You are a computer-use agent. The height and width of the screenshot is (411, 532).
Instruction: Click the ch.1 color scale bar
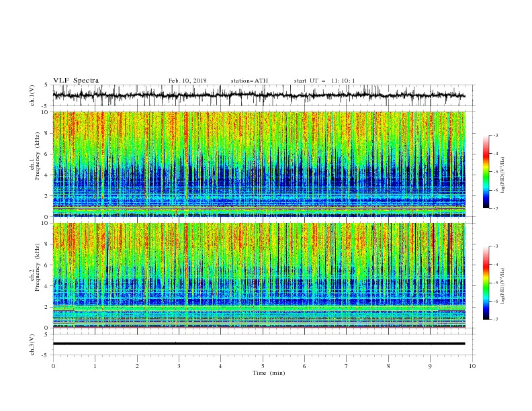point(486,171)
